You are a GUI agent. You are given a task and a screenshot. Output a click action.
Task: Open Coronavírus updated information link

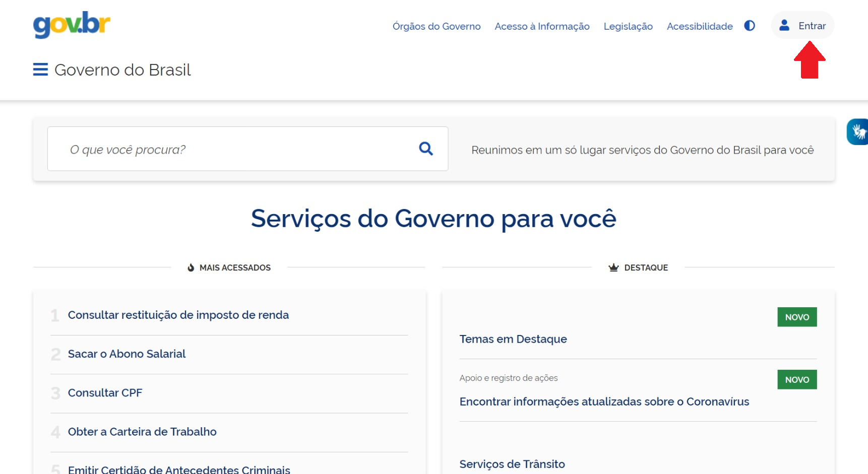[x=604, y=401]
